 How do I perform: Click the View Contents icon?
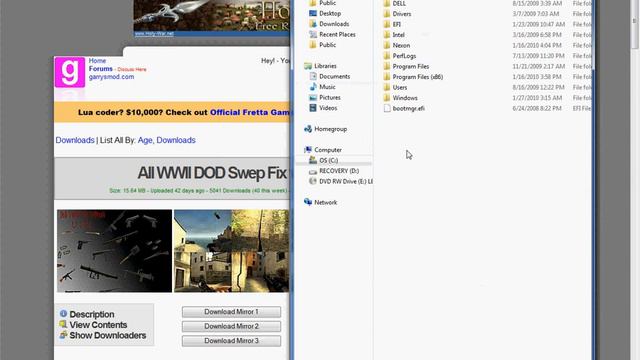(x=63, y=324)
